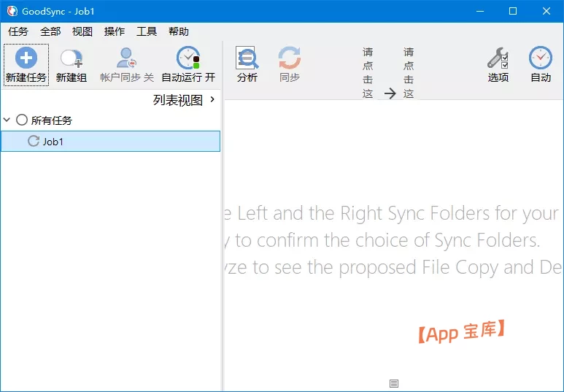Choose left sync folder 请点击这

click(x=368, y=73)
